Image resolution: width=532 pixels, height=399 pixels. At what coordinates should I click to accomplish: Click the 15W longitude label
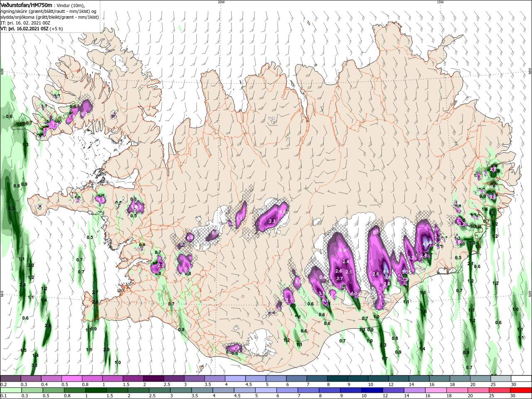440,2
